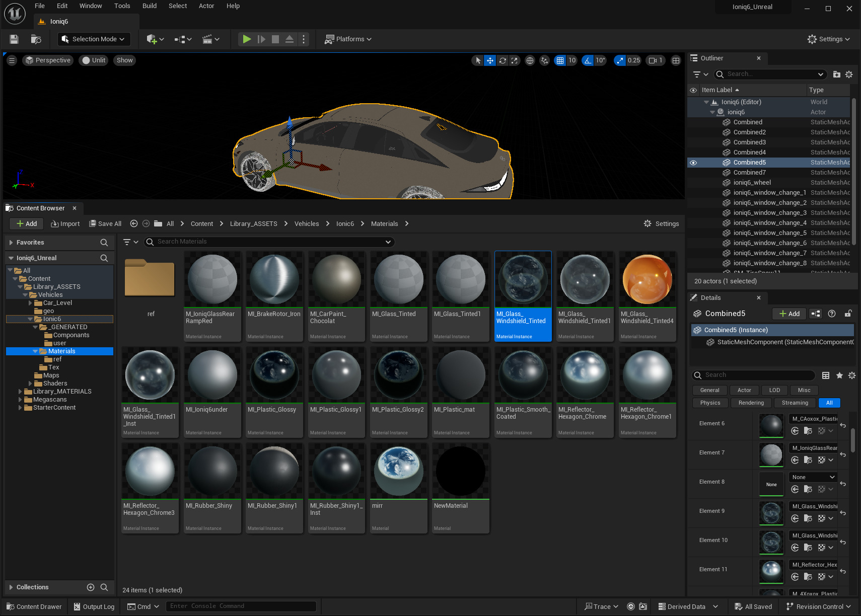Select the Translate gizmo tool in the viewport
The width and height of the screenshot is (861, 616).
(x=490, y=60)
